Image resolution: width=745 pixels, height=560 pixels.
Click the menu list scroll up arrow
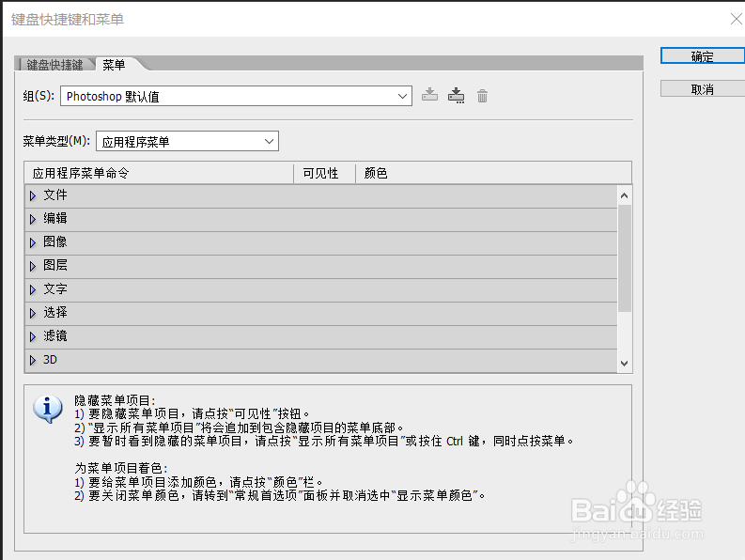pyautogui.click(x=625, y=195)
